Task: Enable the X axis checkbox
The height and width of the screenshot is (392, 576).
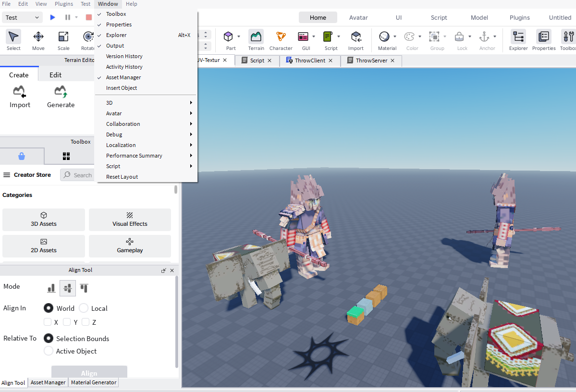Action: [48, 322]
